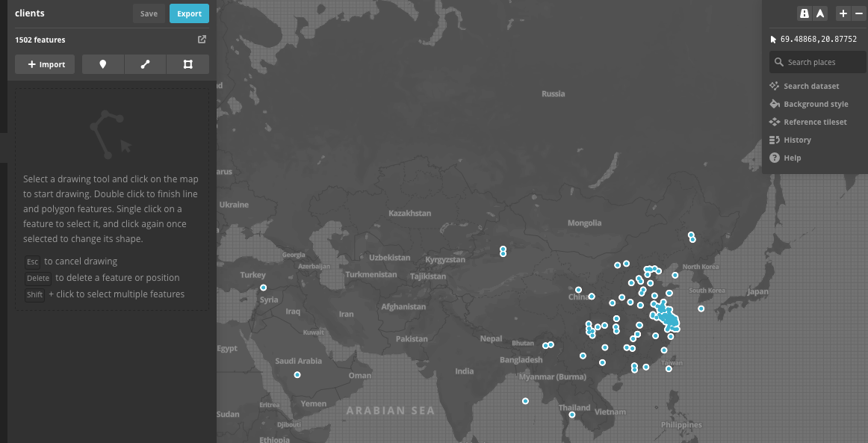View the dataset History
868x443 pixels.
(796, 140)
